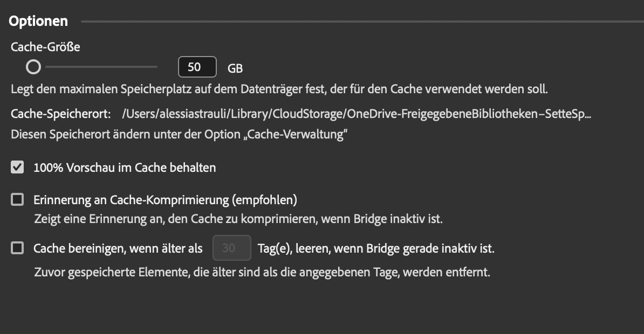
Task: Click the "Tag(e), leeren, wenn Bridge" text
Action: click(x=376, y=248)
